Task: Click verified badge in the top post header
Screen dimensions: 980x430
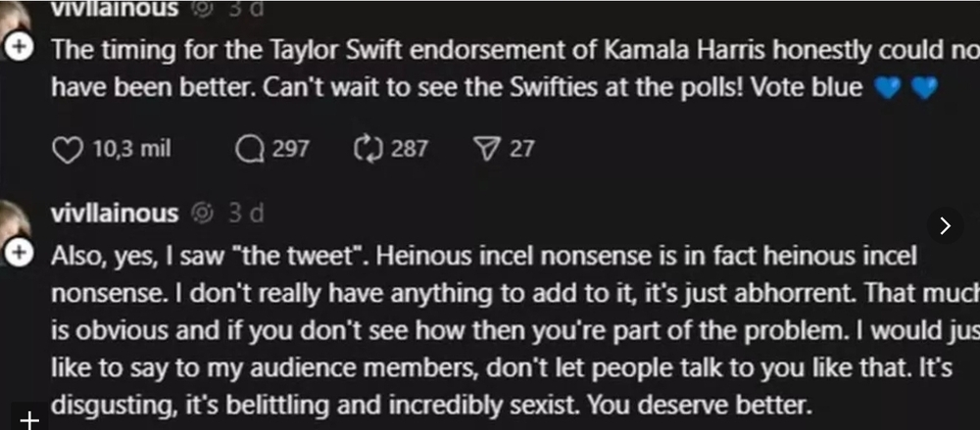Action: pos(204,9)
